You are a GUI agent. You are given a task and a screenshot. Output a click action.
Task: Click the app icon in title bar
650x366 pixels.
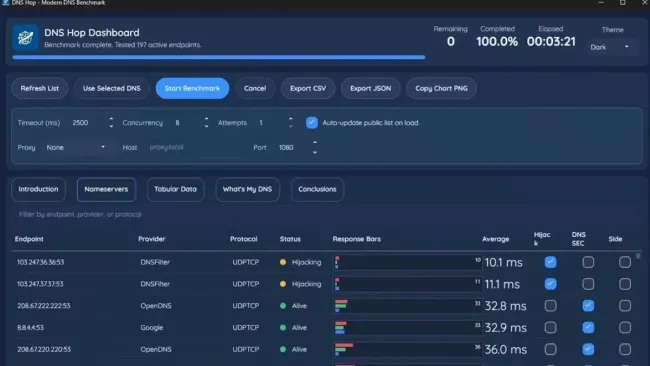[5, 2]
